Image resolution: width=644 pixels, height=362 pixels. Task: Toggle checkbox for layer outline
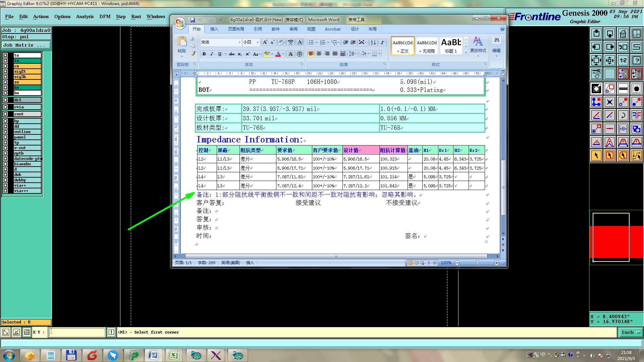(x=5, y=132)
